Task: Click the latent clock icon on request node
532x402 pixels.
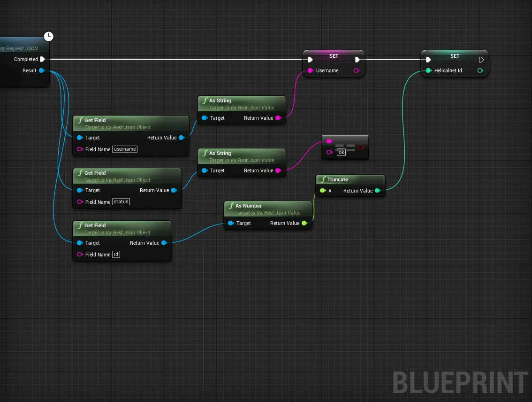Action: tap(48, 36)
